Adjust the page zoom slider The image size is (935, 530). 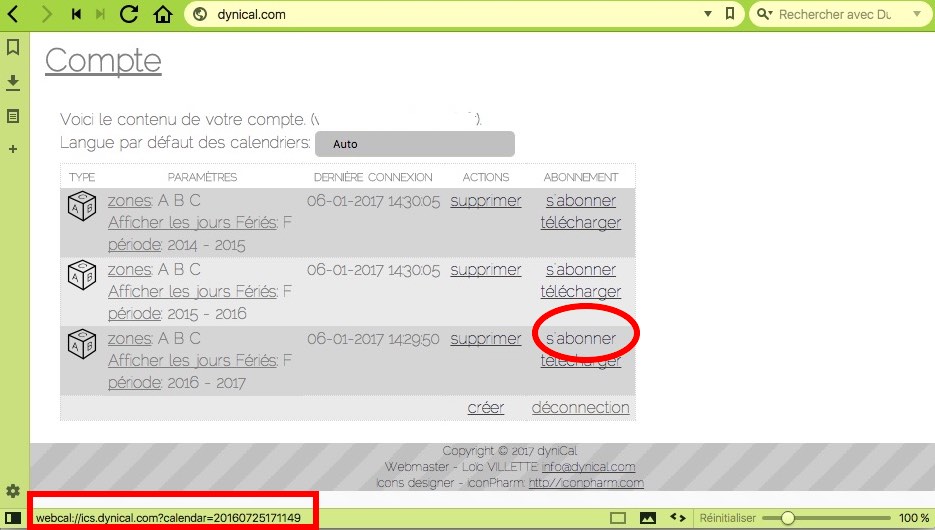788,518
